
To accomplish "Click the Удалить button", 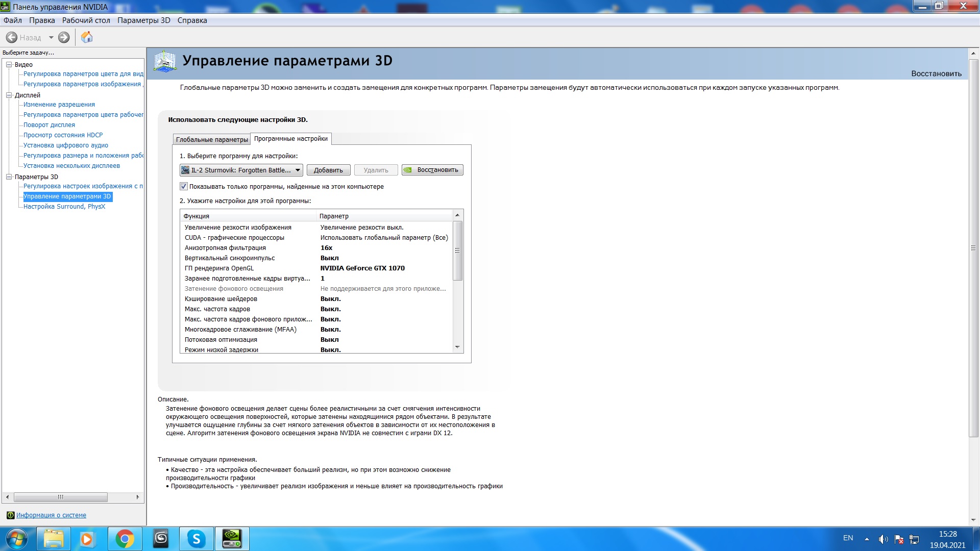I will pyautogui.click(x=376, y=170).
